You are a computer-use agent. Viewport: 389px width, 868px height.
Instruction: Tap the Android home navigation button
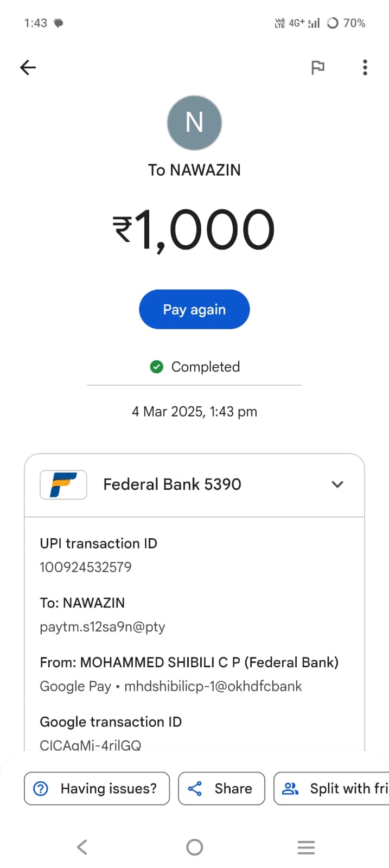click(194, 847)
